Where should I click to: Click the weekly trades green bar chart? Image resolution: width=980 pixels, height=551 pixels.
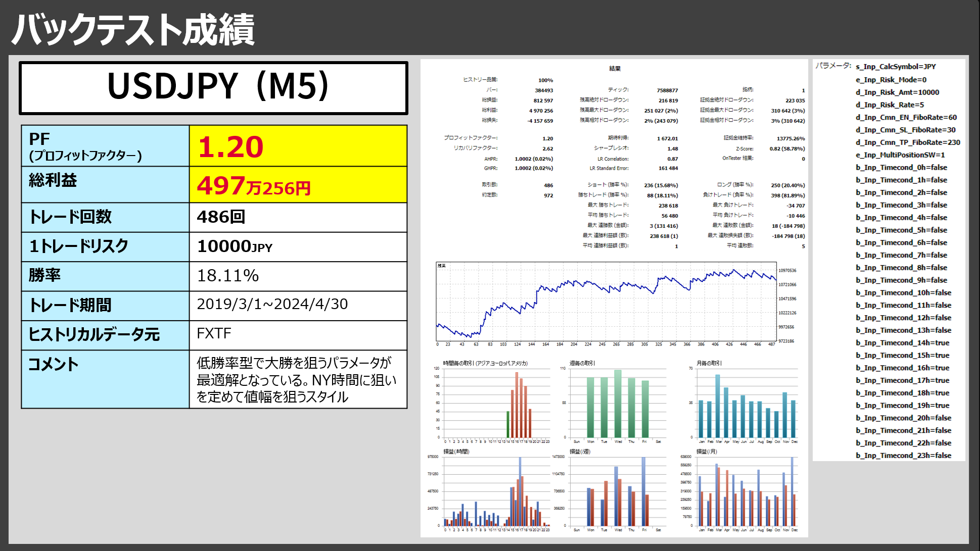pos(617,404)
